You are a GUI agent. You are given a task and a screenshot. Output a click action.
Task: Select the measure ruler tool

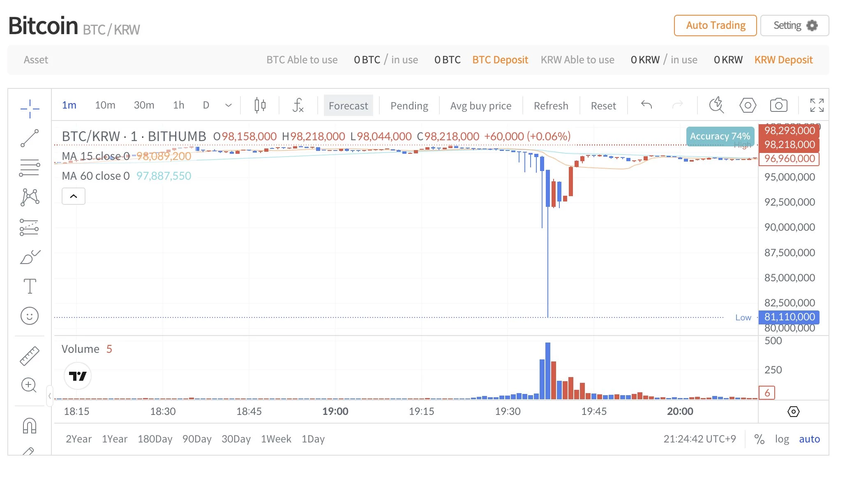(30, 354)
